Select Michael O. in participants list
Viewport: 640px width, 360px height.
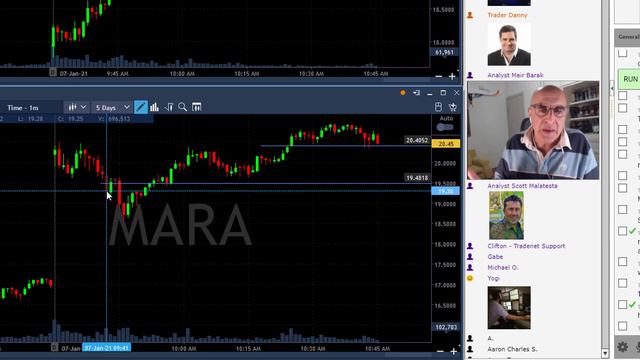(503, 267)
